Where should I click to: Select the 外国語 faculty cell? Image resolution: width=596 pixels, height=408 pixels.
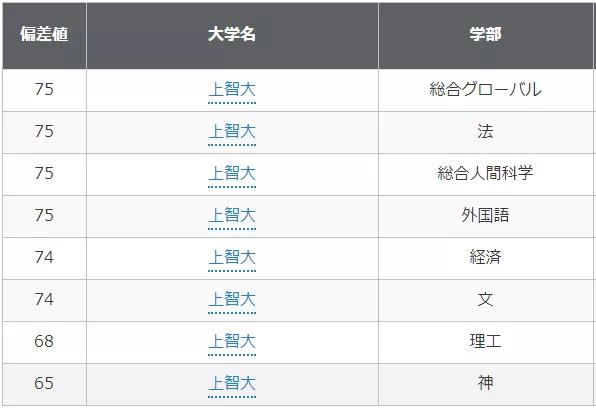pyautogui.click(x=485, y=216)
